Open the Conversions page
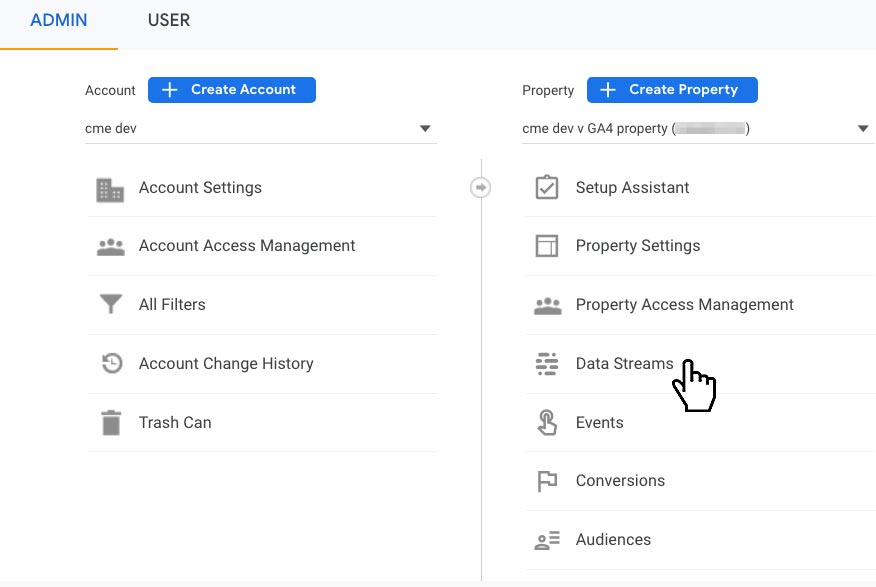Viewport: 876px width, 587px height. [700, 481]
